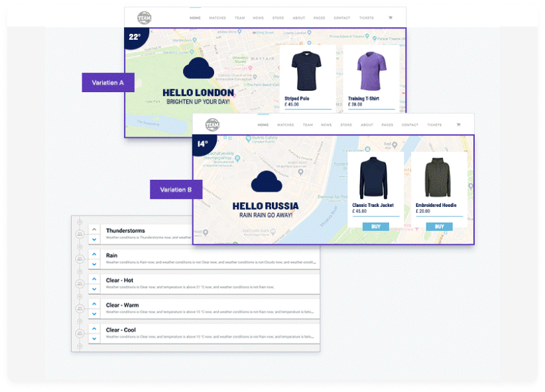Click the RAIN RAIN GO AWAY! tagline

[x=266, y=216]
